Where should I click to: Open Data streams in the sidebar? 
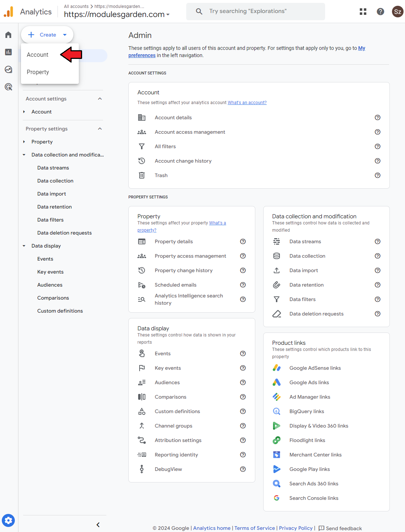pos(53,168)
